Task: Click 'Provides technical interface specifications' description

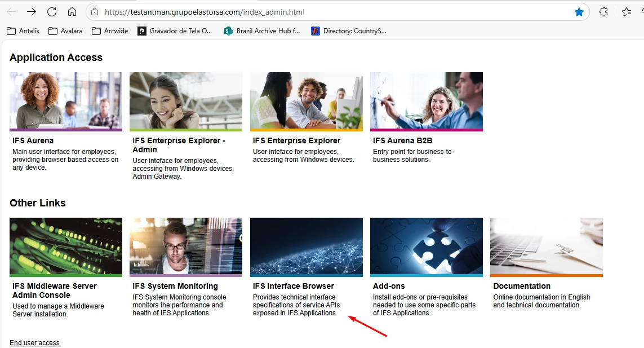Action: coord(296,305)
